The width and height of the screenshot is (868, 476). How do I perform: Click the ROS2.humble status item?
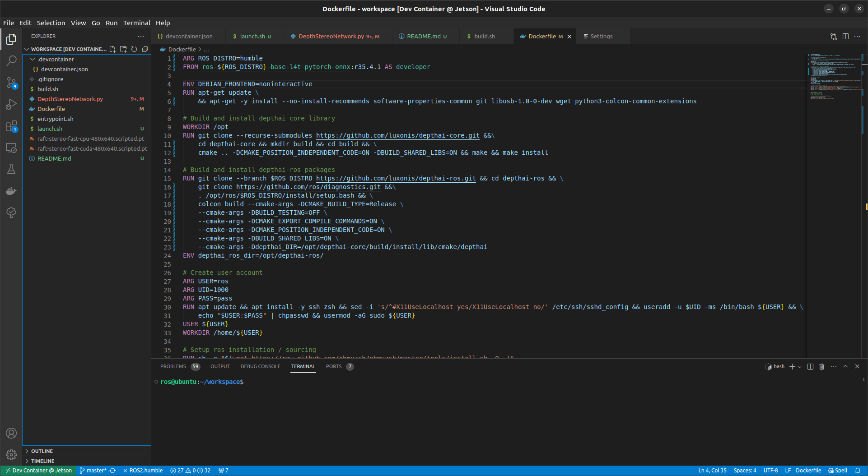click(143, 471)
